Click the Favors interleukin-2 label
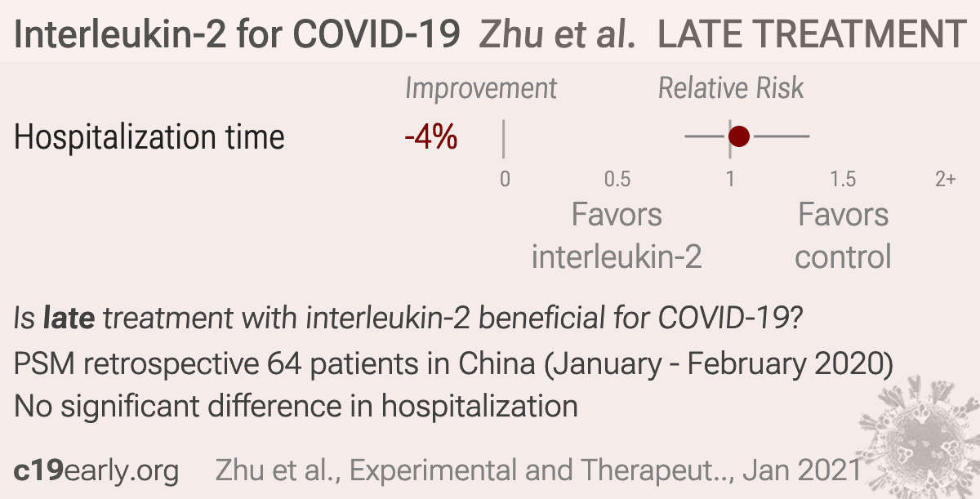This screenshot has height=499, width=980. 617,236
